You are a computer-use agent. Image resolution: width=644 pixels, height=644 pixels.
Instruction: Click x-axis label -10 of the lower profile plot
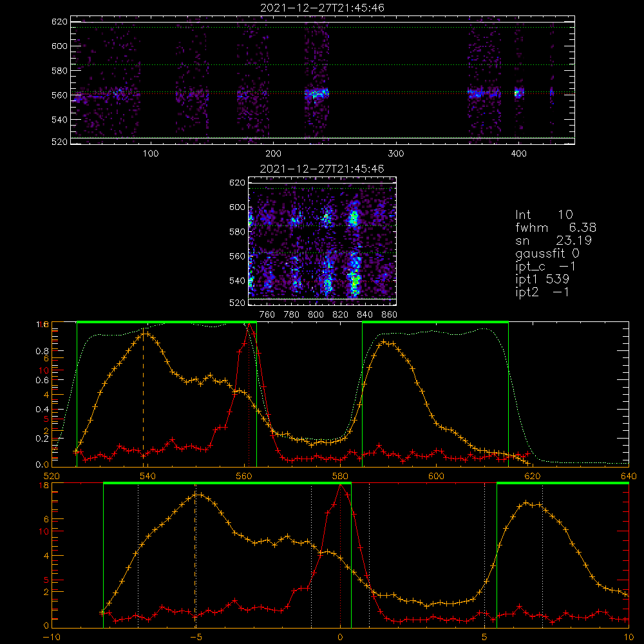[x=52, y=638]
